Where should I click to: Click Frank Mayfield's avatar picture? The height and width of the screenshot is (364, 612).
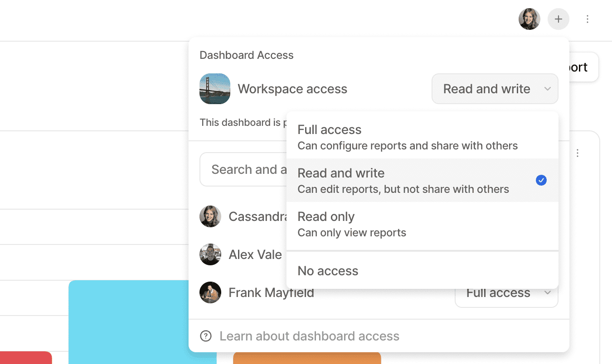pos(210,292)
